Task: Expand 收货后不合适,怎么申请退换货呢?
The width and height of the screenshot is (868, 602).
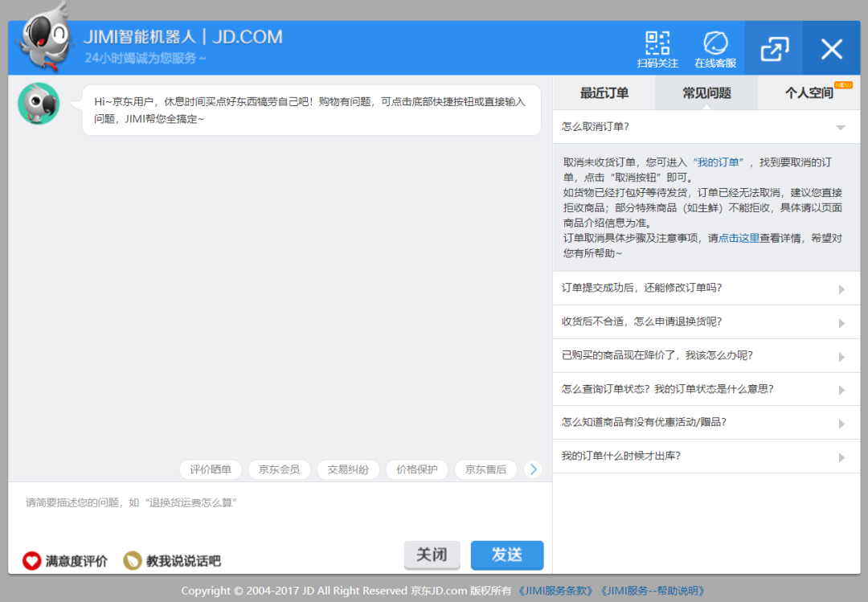Action: (x=706, y=321)
